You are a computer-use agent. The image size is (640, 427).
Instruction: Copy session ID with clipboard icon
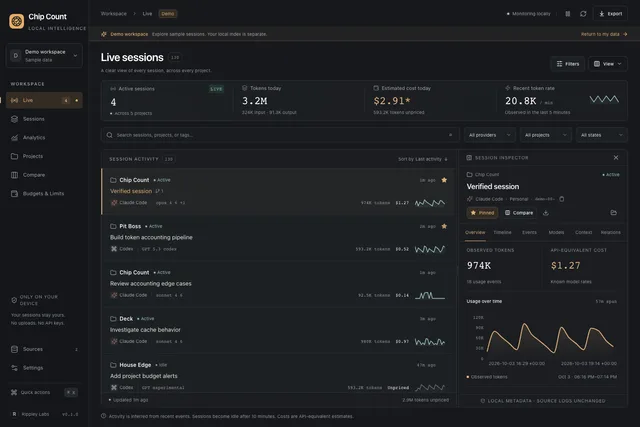pos(562,199)
